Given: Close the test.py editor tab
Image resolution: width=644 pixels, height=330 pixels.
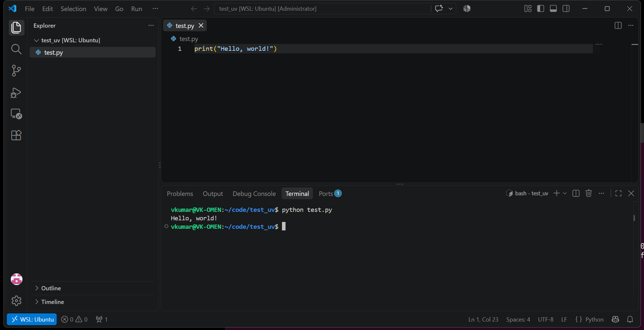Looking at the screenshot, I should [x=201, y=25].
